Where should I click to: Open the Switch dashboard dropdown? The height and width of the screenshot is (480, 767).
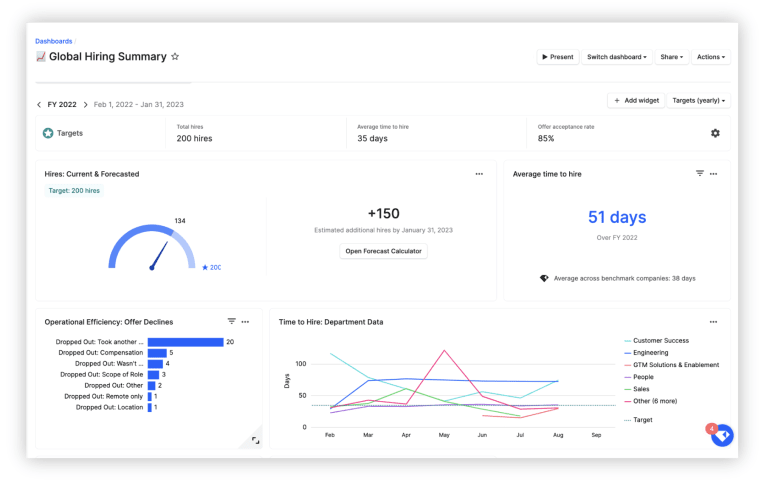[616, 57]
